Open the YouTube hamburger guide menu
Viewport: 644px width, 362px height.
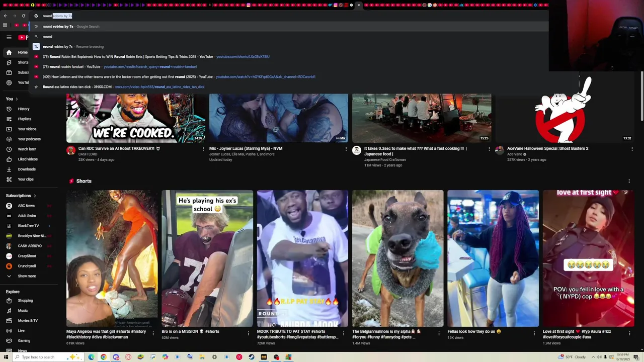(x=9, y=37)
